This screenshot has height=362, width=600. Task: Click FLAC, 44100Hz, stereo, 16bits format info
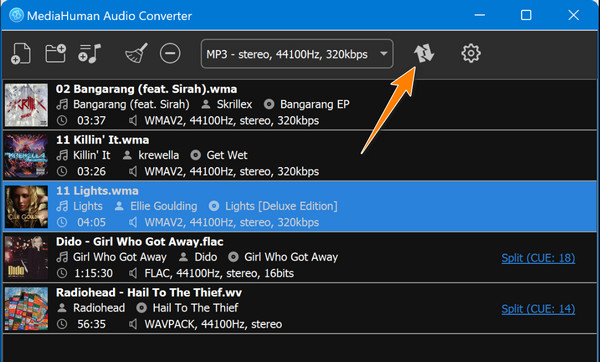click(x=219, y=274)
